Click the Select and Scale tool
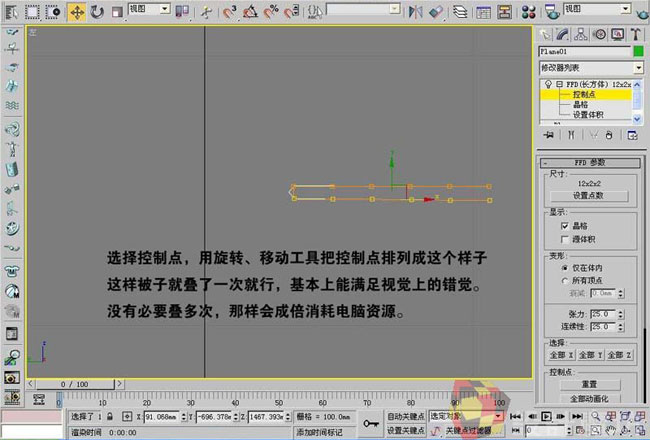 117,12
